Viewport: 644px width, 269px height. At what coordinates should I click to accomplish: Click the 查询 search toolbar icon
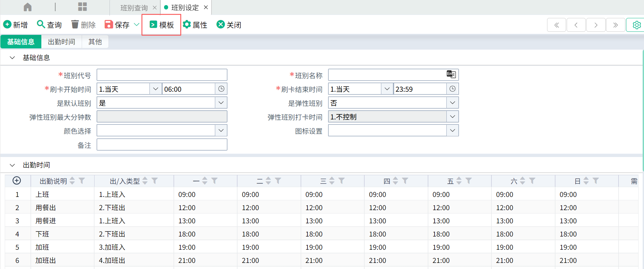[x=41, y=24]
